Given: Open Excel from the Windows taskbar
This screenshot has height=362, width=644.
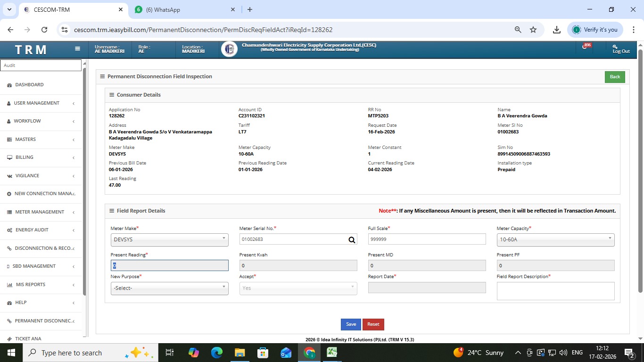Looking at the screenshot, I should click(332, 352).
